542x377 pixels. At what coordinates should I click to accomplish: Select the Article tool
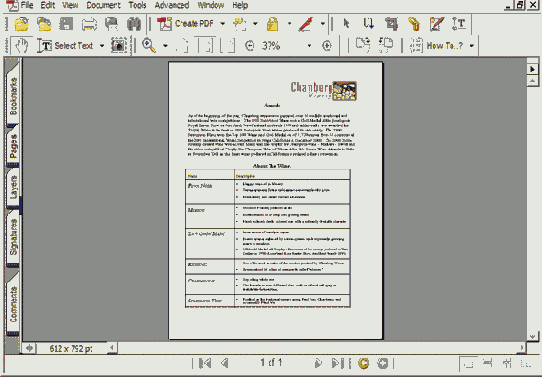click(x=368, y=23)
